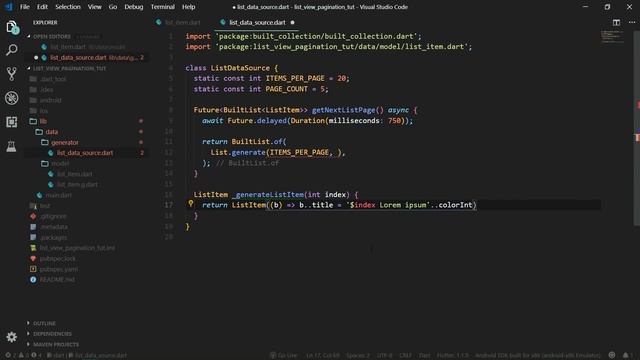Open the Search view in the activity bar
The image size is (640, 360).
(x=12, y=50)
